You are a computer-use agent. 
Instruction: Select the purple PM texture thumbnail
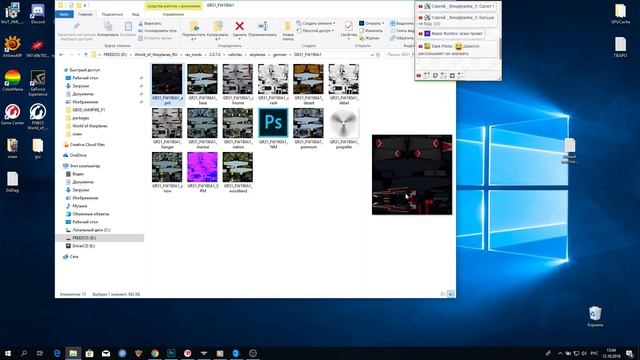click(x=202, y=167)
